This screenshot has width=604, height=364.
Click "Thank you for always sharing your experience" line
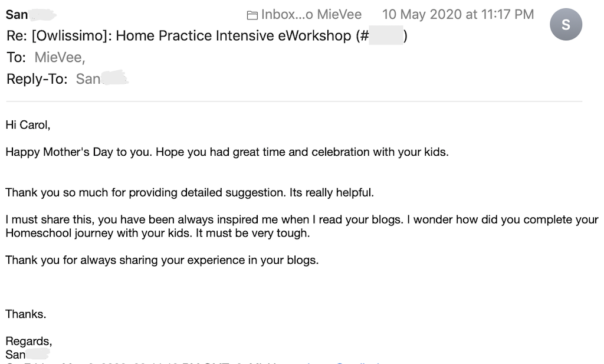coord(118,260)
